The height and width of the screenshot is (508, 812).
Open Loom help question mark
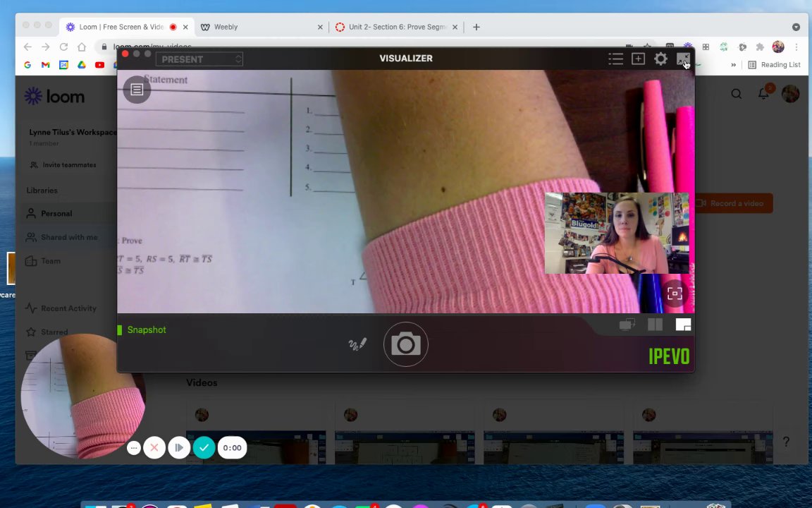coord(786,442)
